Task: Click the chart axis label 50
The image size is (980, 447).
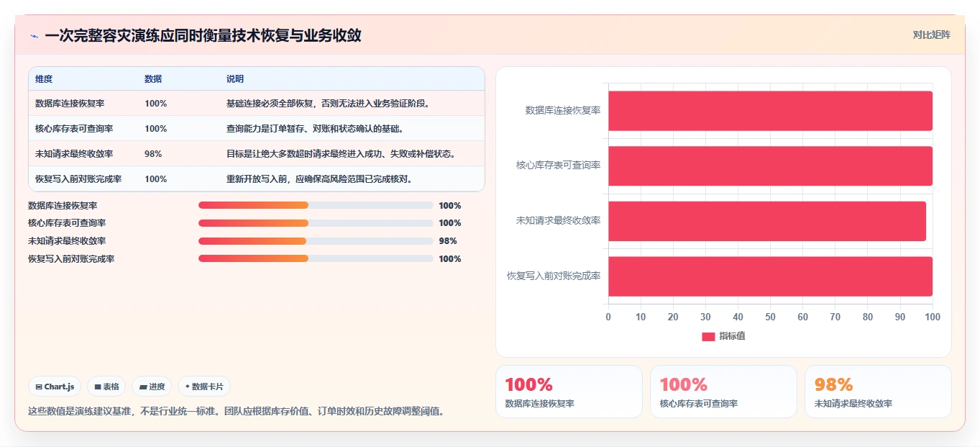Action: [x=770, y=317]
